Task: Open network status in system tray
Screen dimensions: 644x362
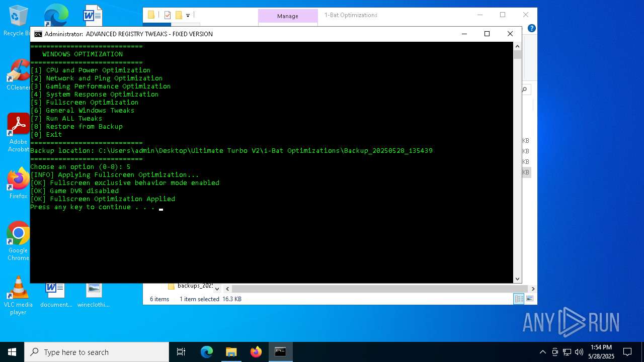Action: pos(567,352)
